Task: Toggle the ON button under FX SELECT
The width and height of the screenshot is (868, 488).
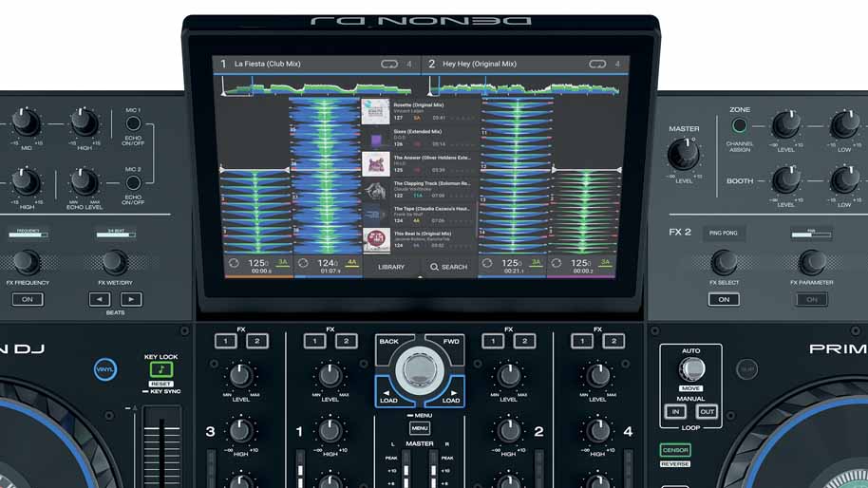Action: tap(724, 299)
